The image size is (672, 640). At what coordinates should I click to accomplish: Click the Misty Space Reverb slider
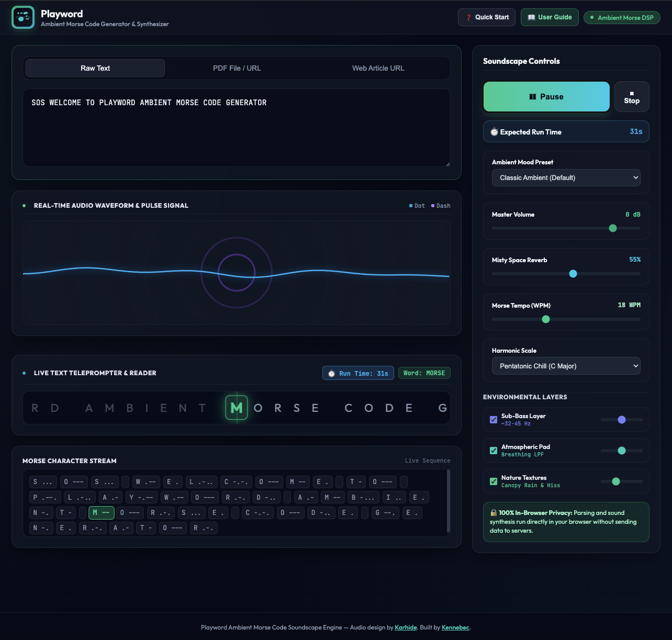click(566, 274)
